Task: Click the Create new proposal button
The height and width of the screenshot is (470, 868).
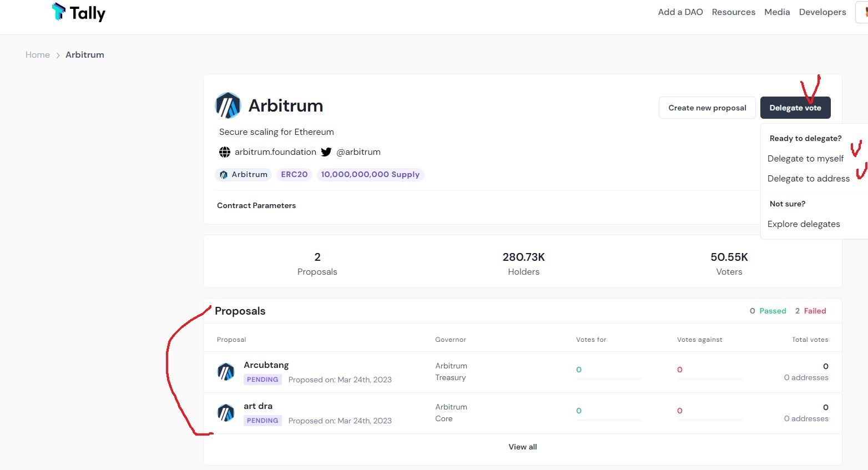Action: [707, 108]
